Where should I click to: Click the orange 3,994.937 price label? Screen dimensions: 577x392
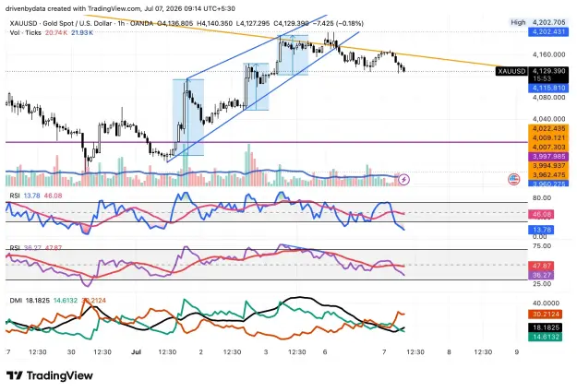click(x=548, y=166)
